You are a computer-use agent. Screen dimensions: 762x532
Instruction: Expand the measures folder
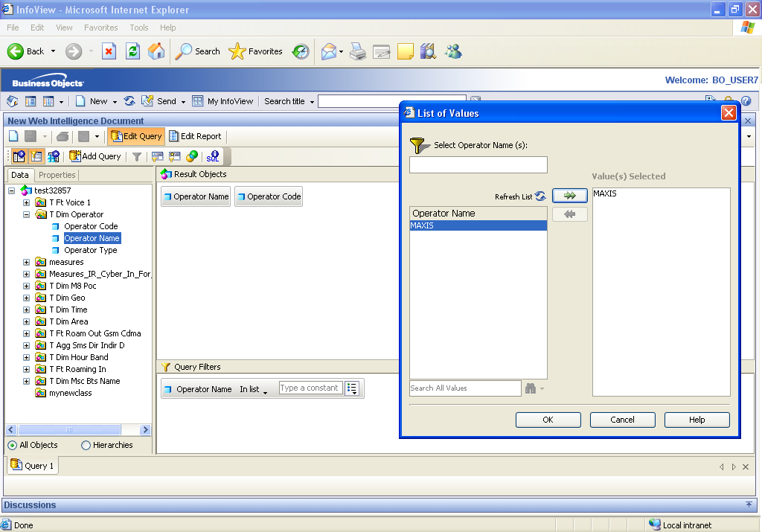pyautogui.click(x=27, y=263)
